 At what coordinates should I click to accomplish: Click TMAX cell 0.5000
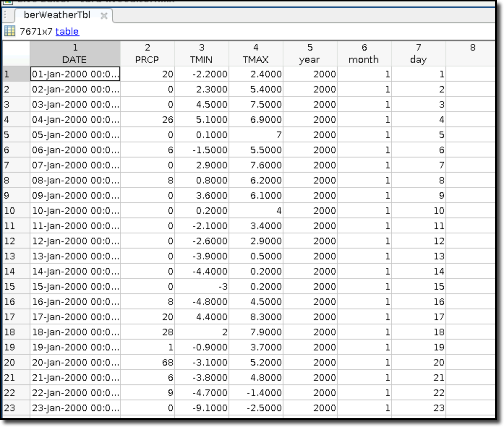256,256
